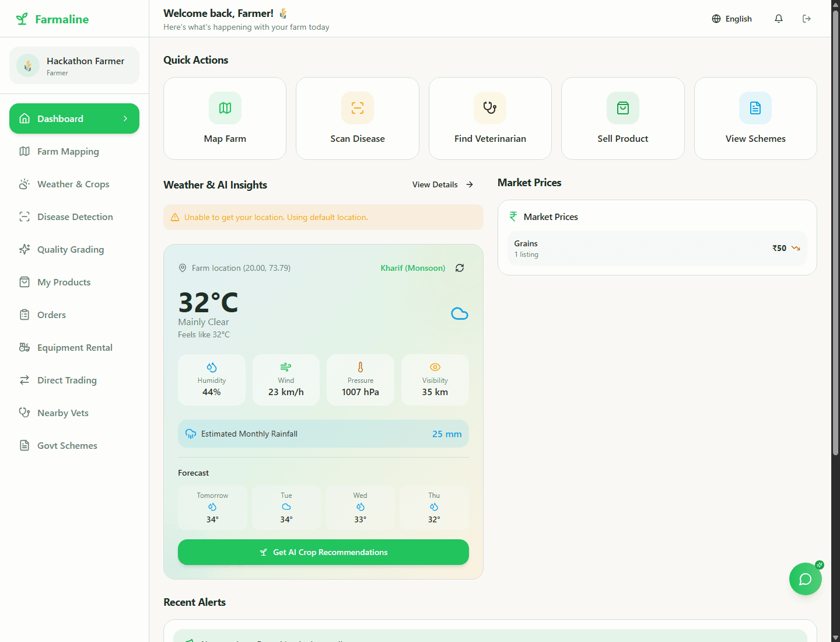Open the English language selector

[732, 19]
